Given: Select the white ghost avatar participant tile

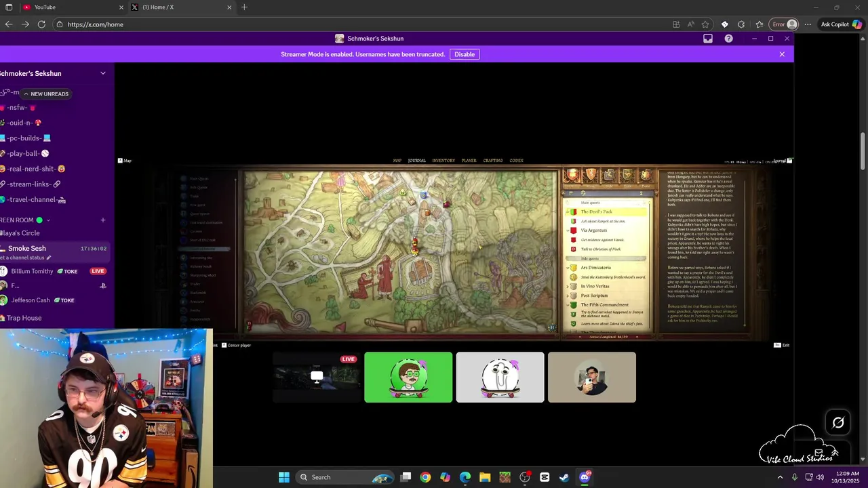Looking at the screenshot, I should pyautogui.click(x=500, y=378).
